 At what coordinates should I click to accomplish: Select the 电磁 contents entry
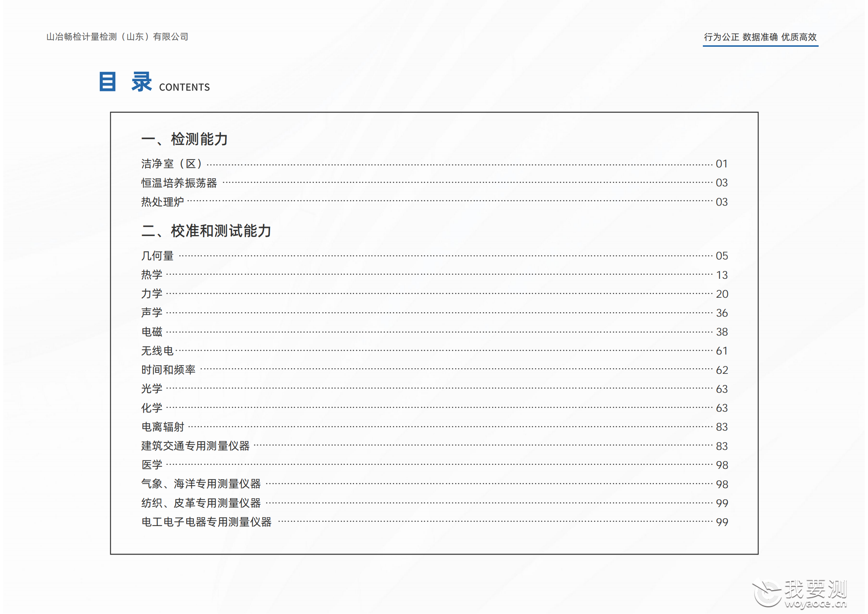tap(435, 332)
